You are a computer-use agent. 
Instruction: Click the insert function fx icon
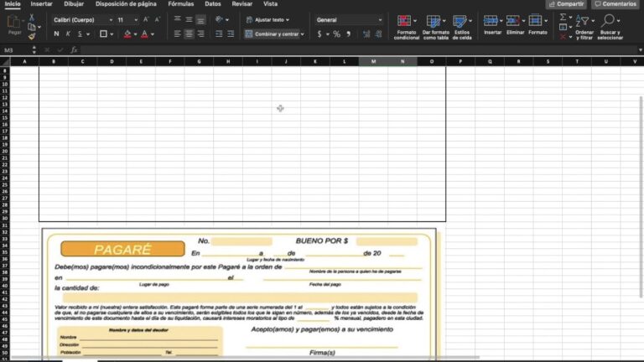[74, 50]
